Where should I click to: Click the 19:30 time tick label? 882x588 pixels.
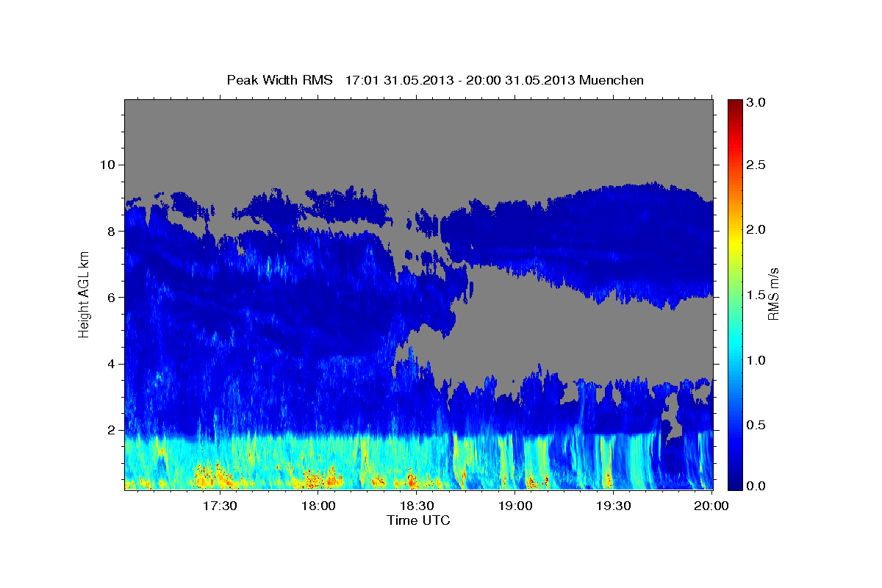(x=613, y=506)
